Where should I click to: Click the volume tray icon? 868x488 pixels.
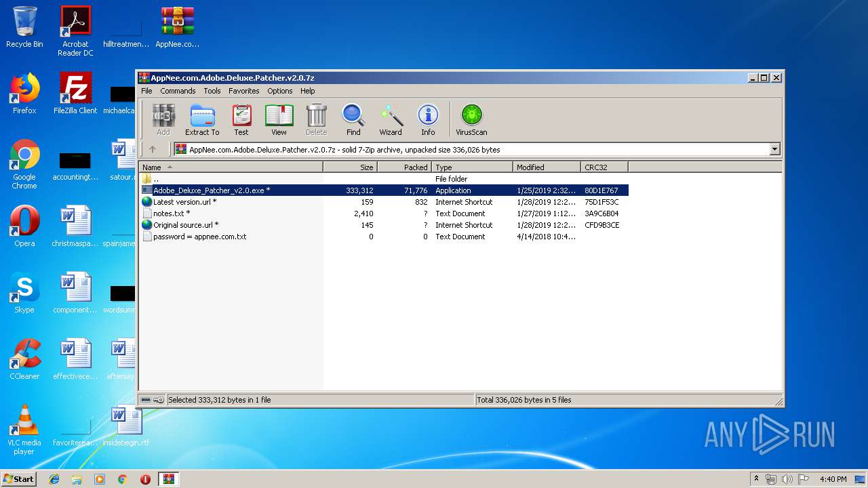pyautogui.click(x=787, y=479)
